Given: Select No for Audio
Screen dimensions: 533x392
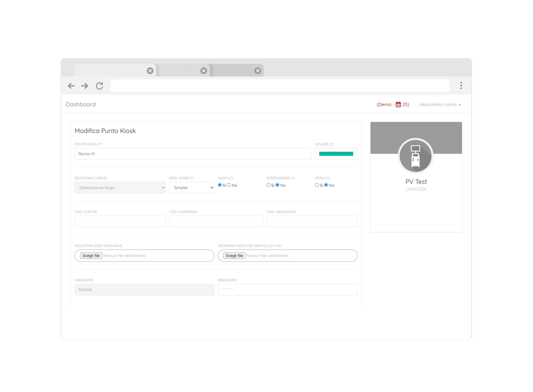Looking at the screenshot, I should coord(229,185).
